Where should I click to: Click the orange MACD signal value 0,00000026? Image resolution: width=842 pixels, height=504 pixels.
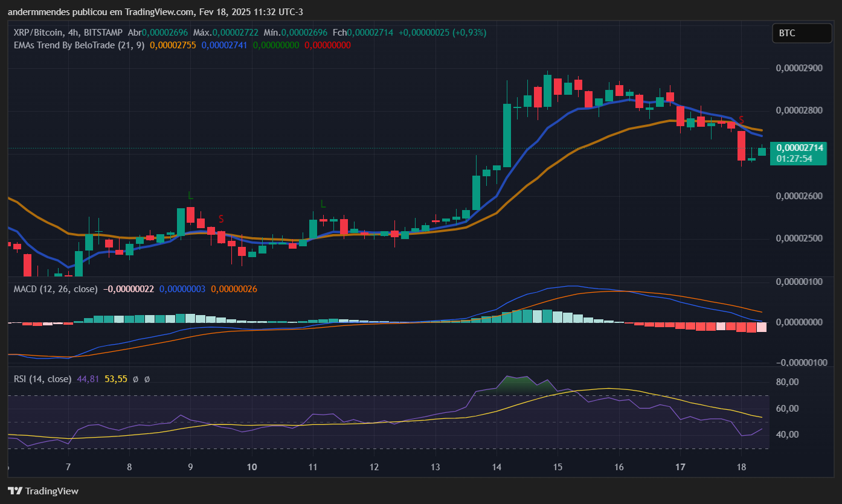(234, 289)
